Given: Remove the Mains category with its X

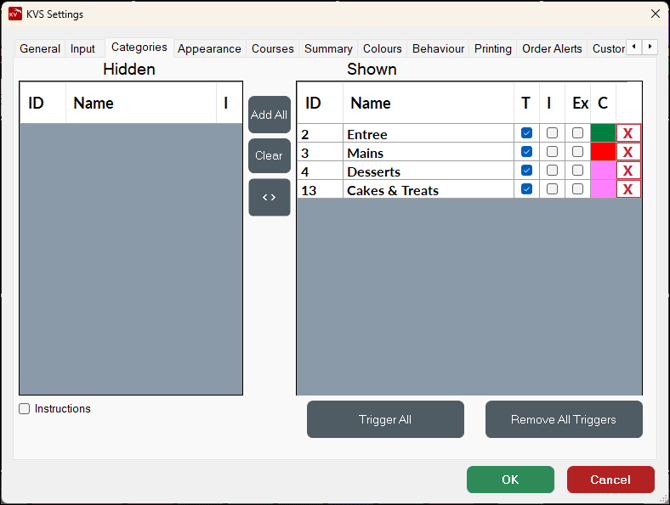Looking at the screenshot, I should [628, 152].
